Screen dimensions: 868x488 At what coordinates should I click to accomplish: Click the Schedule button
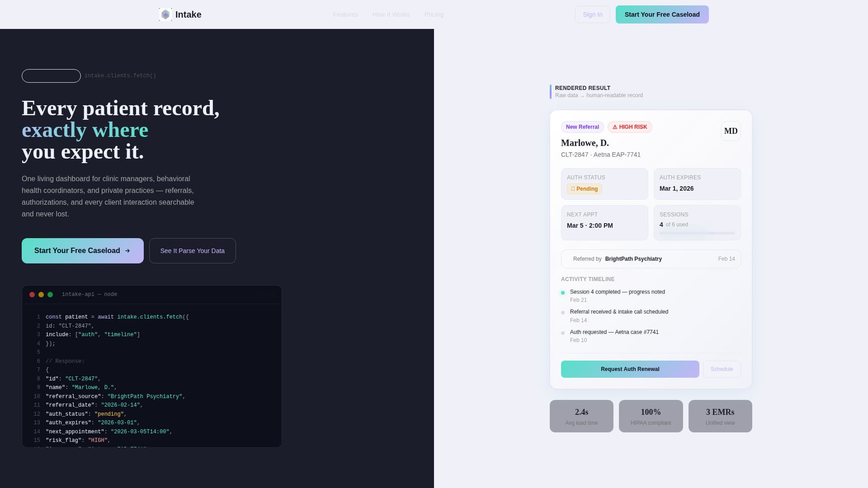(x=722, y=369)
